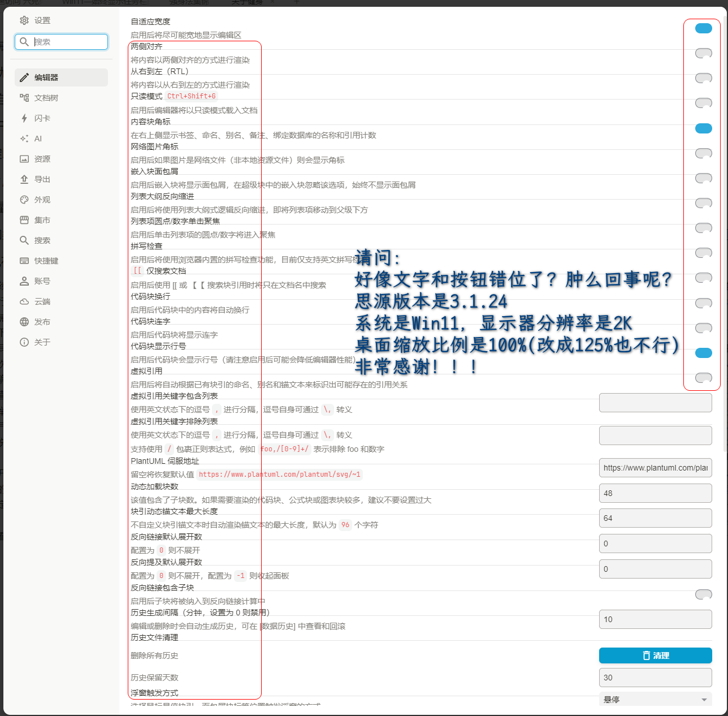Viewport: 728px width, 716px height.
Task: Open the 编辑器 (Editor) settings section
Action: [61, 77]
